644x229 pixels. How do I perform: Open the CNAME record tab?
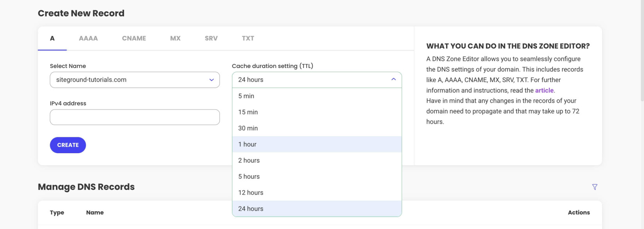tap(134, 38)
